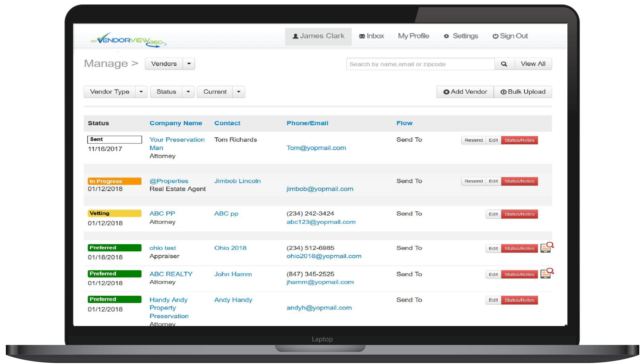Click Edit for @Properties row
The image size is (640, 364).
pyautogui.click(x=493, y=181)
